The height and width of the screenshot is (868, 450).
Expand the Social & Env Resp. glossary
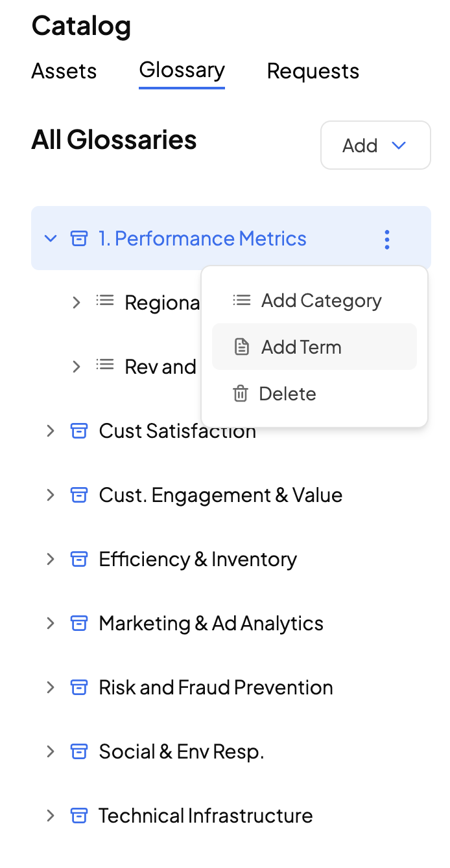click(x=51, y=751)
